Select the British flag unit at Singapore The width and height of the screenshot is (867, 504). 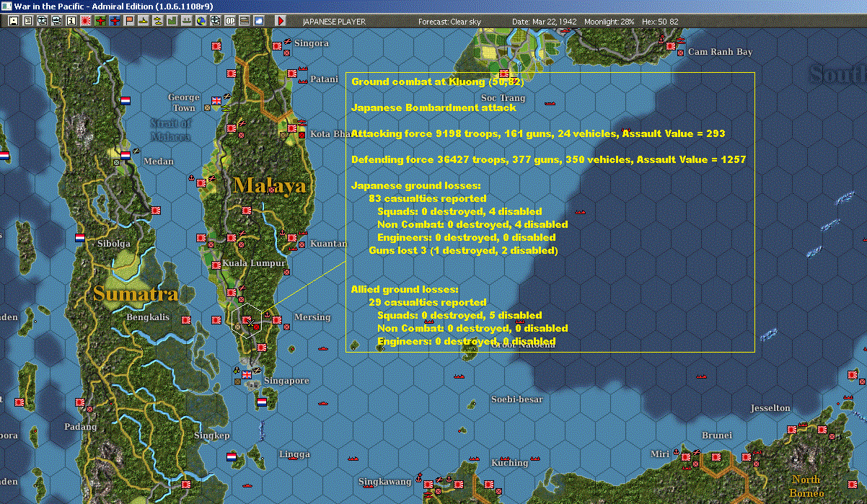pyautogui.click(x=247, y=375)
